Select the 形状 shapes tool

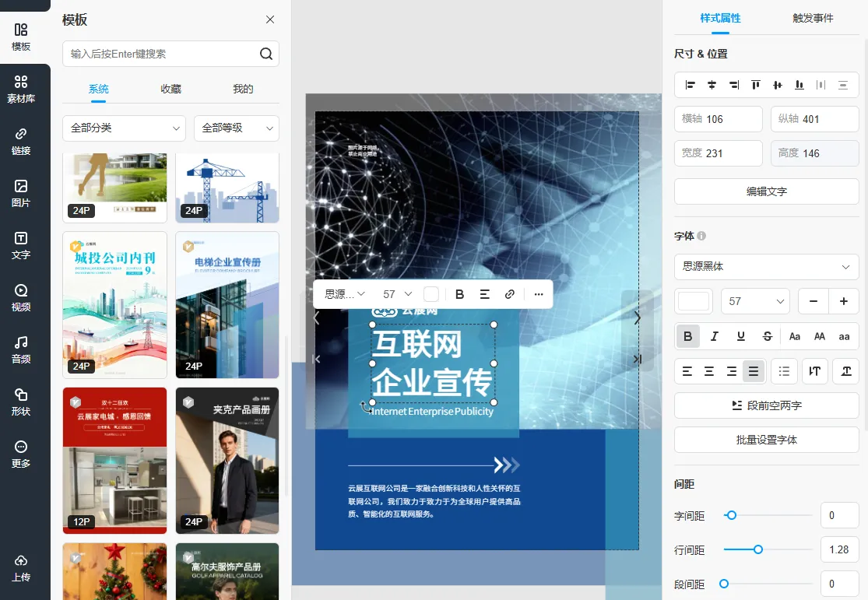[x=21, y=401]
